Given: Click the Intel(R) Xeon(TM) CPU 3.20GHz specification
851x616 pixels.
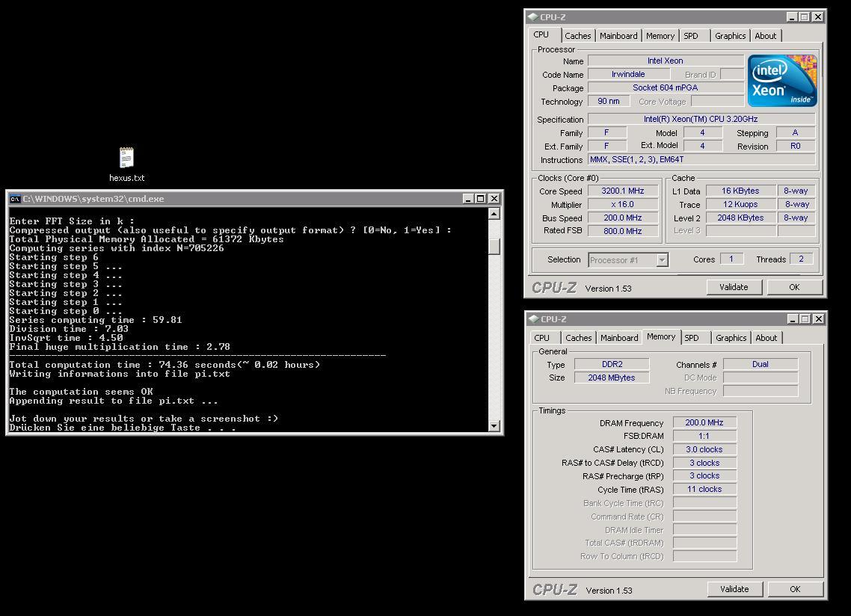Looking at the screenshot, I should point(701,120).
